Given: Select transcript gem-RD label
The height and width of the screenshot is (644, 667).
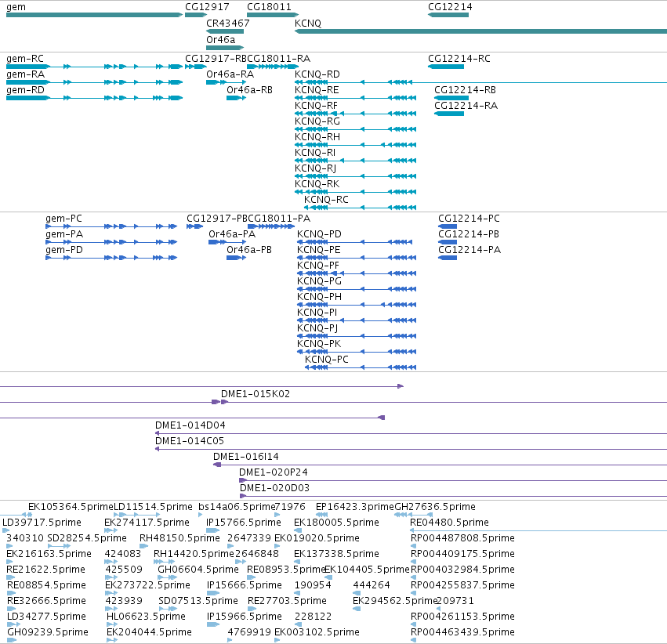Looking at the screenshot, I should (x=26, y=89).
